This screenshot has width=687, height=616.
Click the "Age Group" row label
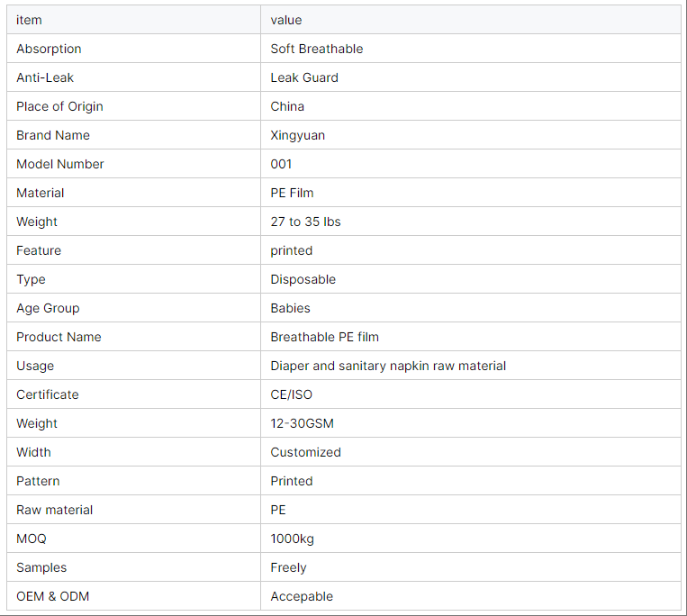48,308
